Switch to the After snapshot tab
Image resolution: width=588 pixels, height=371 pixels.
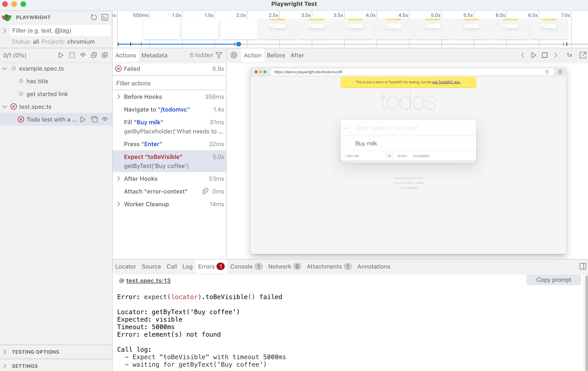point(297,55)
